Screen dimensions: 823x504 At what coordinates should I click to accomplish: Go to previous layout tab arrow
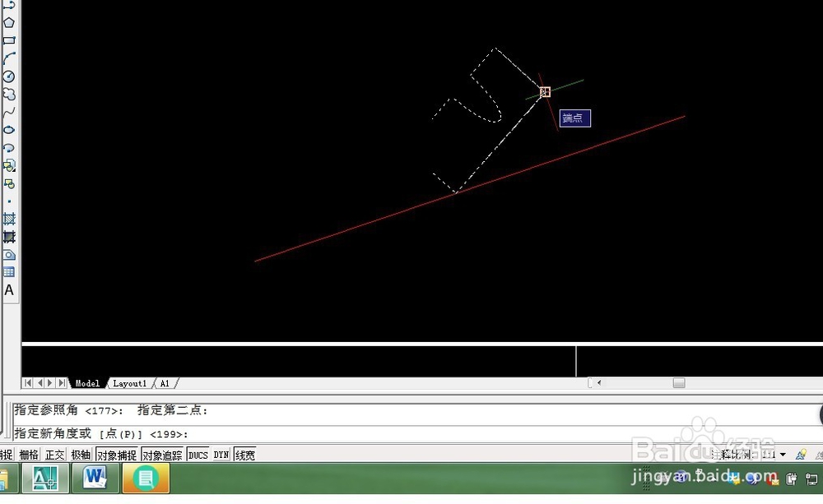pos(40,383)
